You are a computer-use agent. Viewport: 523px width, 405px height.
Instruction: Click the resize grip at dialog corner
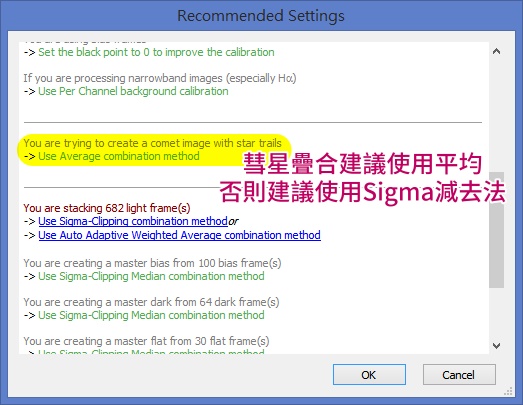click(508, 391)
